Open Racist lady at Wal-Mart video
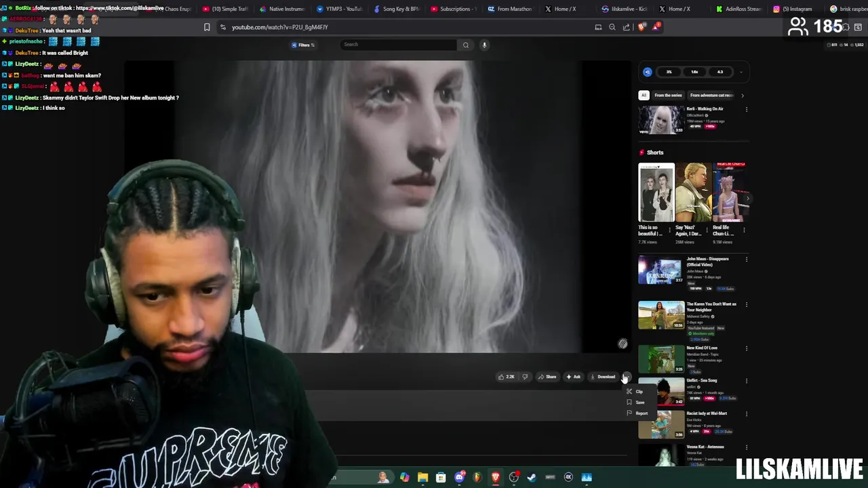Viewport: 868px width, 488px height. pyautogui.click(x=661, y=425)
